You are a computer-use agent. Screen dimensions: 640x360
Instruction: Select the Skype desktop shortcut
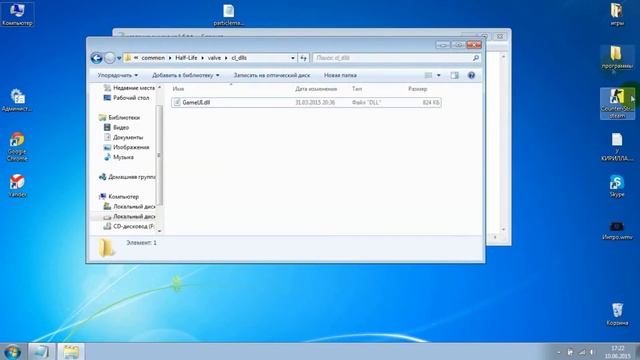click(x=617, y=186)
